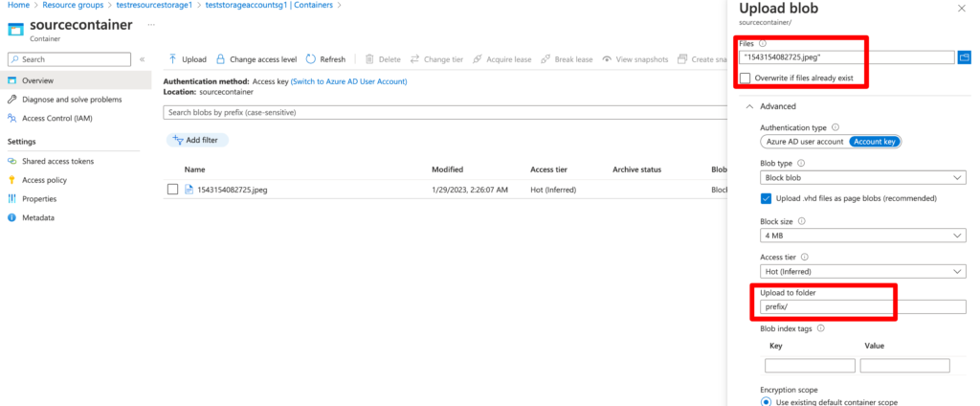The image size is (980, 406).
Task: Select the 1543154082725.jpeg row checkbox
Action: click(172, 190)
